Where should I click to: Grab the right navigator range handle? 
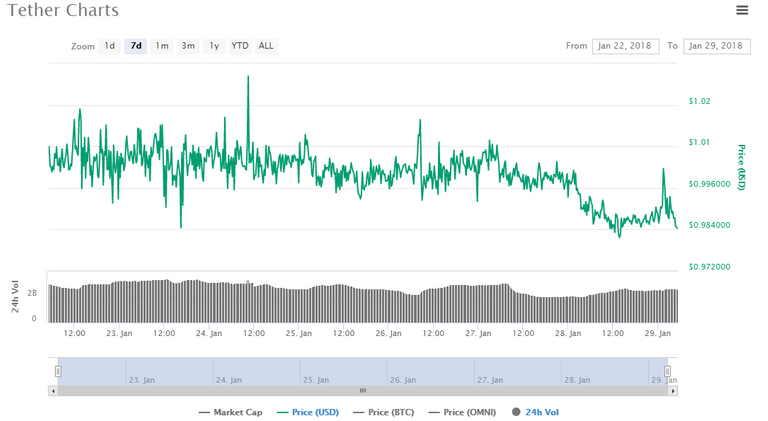[667, 372]
